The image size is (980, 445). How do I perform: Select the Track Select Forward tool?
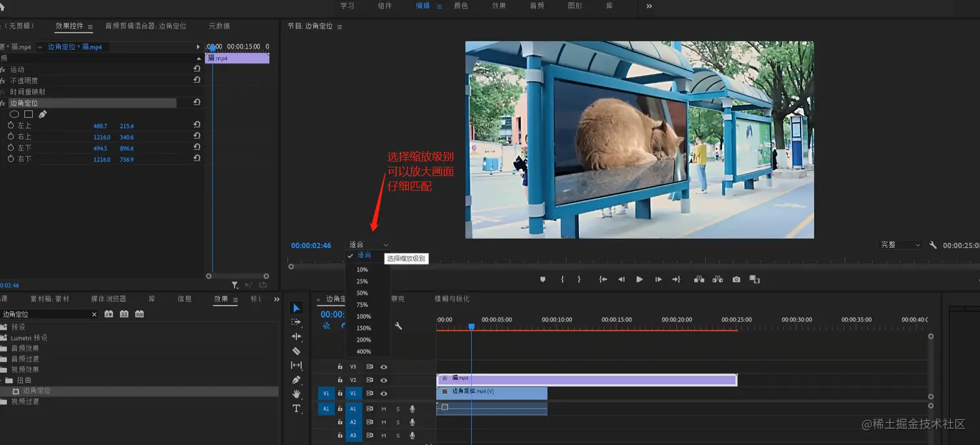[x=296, y=322]
